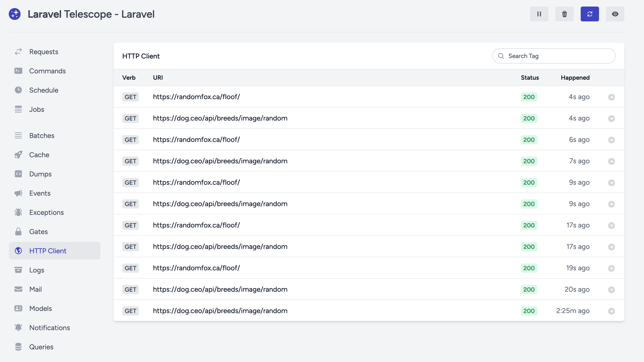
Task: Click the Mail envelope icon
Action: pyautogui.click(x=18, y=289)
